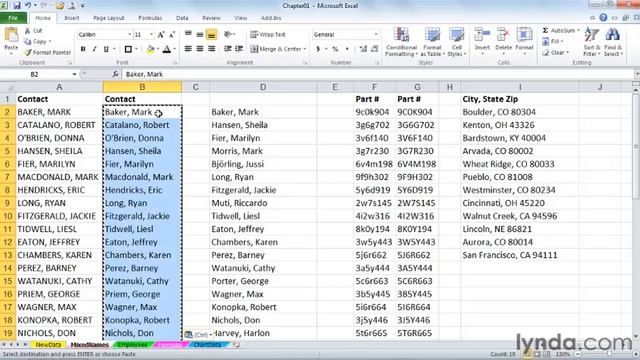Toggle Bottom Align vertical alignment
This screenshot has width=640, height=360.
pyautogui.click(x=211, y=35)
